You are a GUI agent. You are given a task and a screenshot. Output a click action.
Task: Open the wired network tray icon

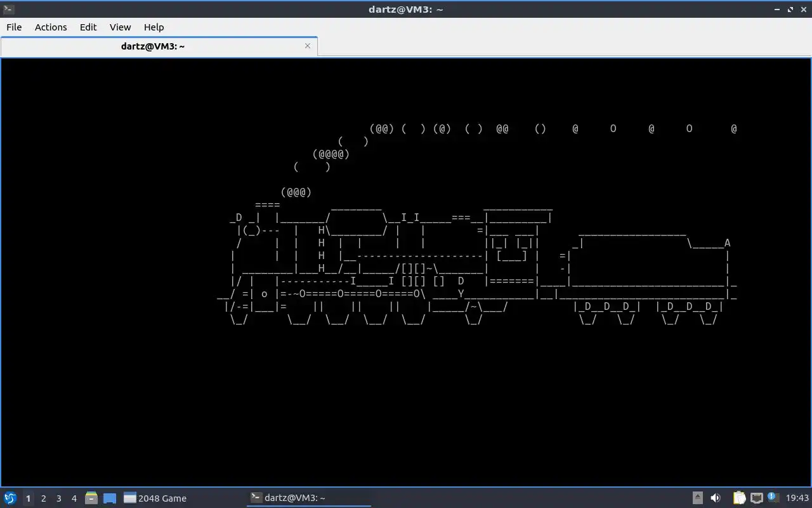point(756,498)
